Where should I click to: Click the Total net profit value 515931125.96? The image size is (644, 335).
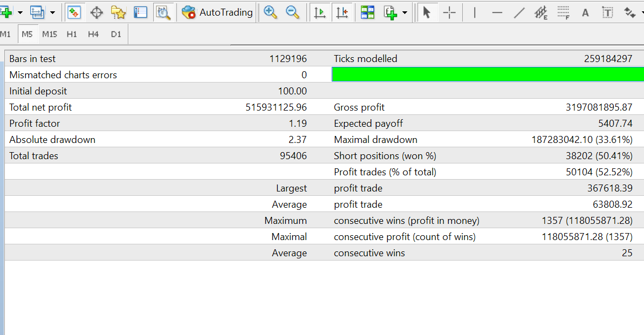(276, 107)
